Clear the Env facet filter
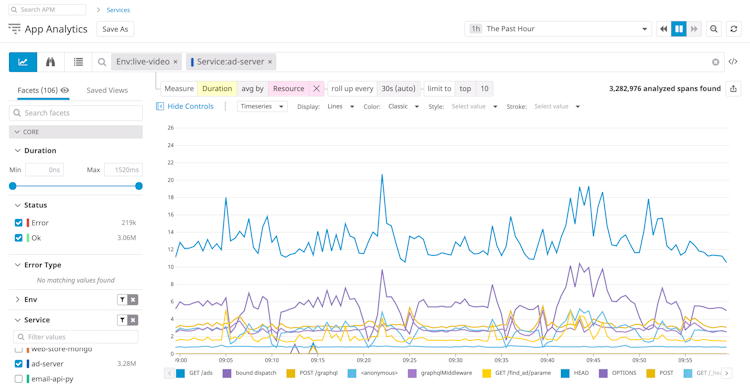 pyautogui.click(x=133, y=300)
